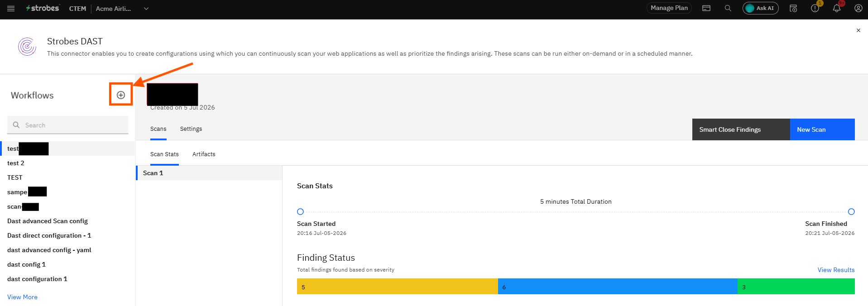Select 'dast advanced config - yaml' workflow
The width and height of the screenshot is (868, 306).
coord(68,250)
